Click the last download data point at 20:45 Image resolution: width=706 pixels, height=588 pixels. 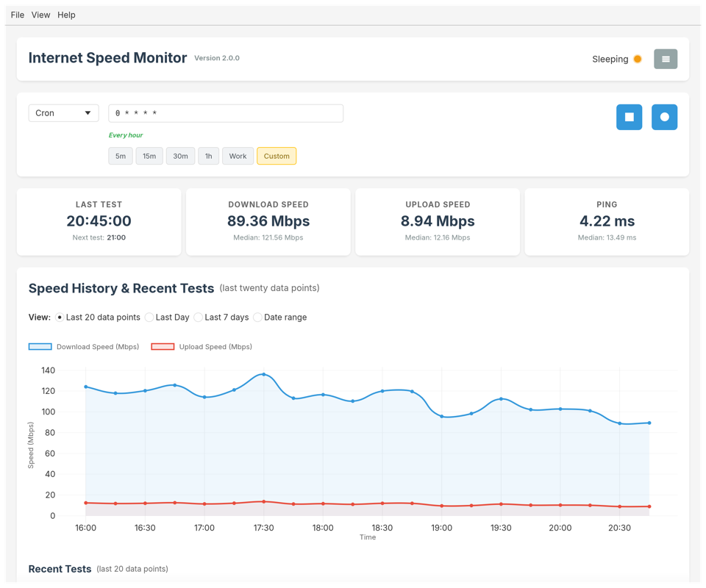pyautogui.click(x=649, y=423)
